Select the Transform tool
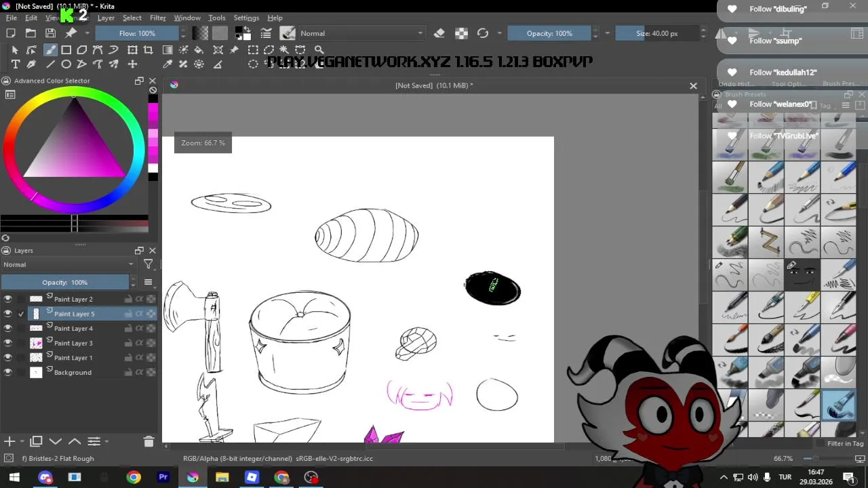The height and width of the screenshot is (488, 868). pyautogui.click(x=132, y=49)
